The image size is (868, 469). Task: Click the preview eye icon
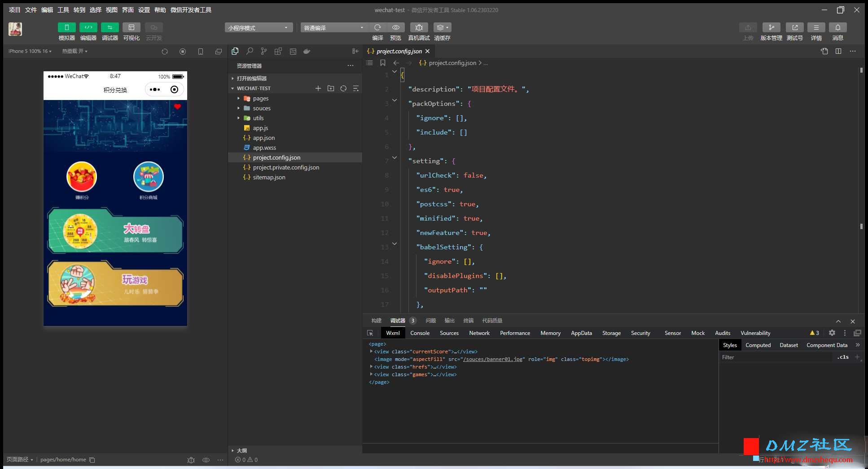click(395, 27)
